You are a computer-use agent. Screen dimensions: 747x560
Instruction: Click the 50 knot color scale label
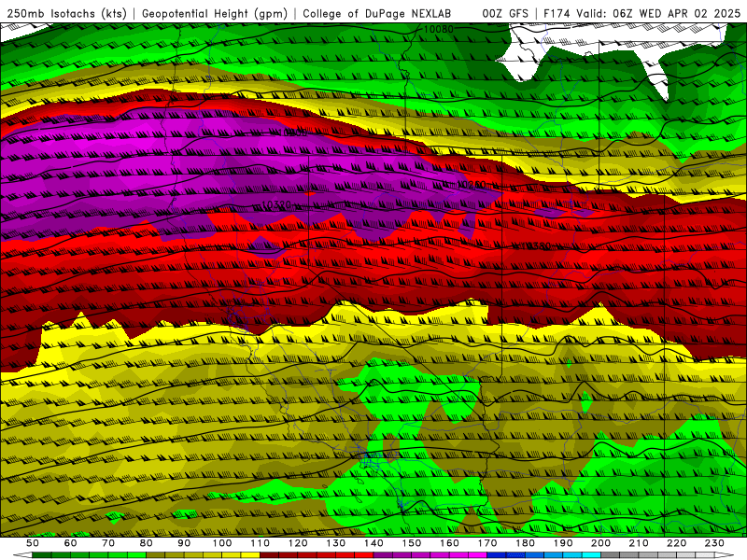(x=33, y=543)
